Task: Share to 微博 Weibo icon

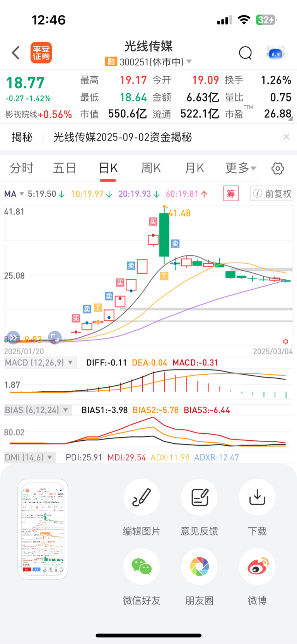Action: (x=257, y=567)
